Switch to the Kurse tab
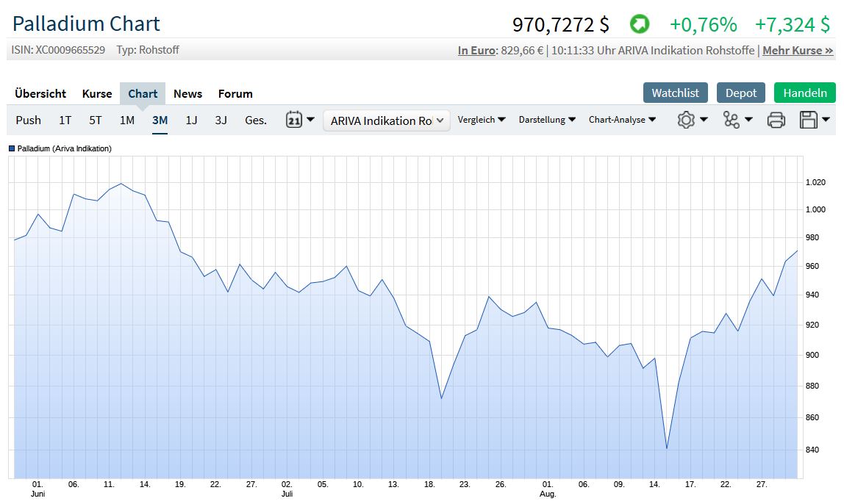 click(x=97, y=93)
